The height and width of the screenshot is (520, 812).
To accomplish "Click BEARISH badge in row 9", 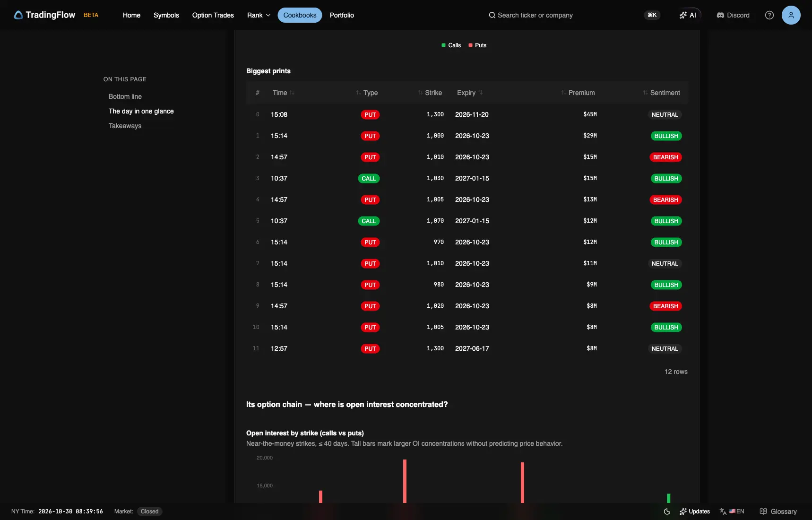I will 665,306.
